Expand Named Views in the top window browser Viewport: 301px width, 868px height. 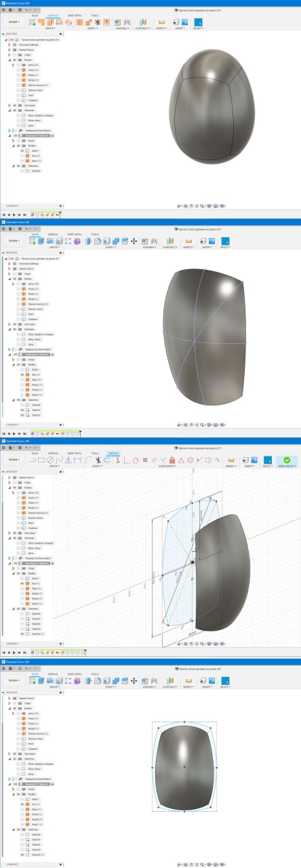pos(9,50)
